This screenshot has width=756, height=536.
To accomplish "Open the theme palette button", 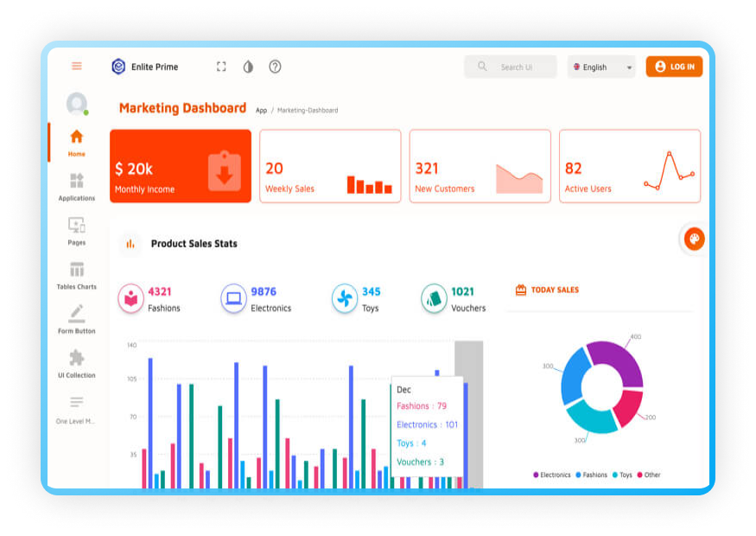I will point(693,239).
